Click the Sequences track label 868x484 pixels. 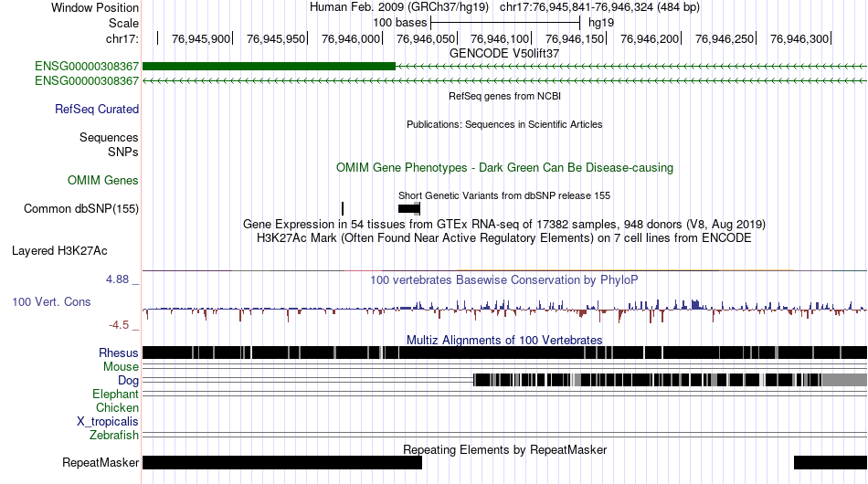click(x=109, y=137)
